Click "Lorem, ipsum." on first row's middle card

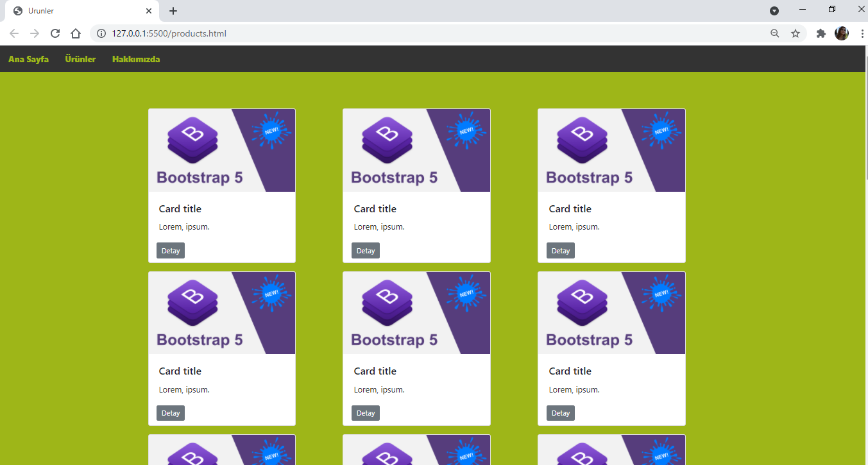coord(379,227)
